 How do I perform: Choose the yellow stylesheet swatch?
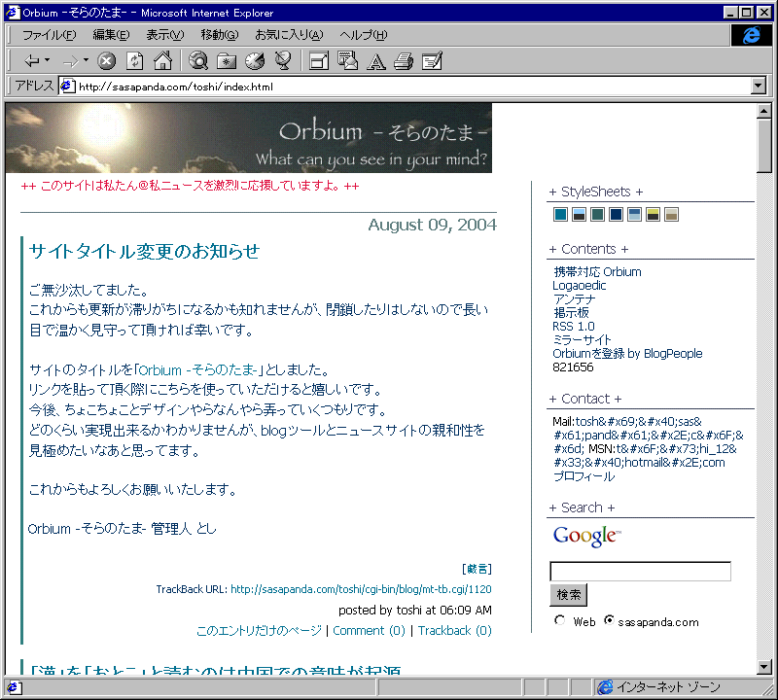[653, 214]
